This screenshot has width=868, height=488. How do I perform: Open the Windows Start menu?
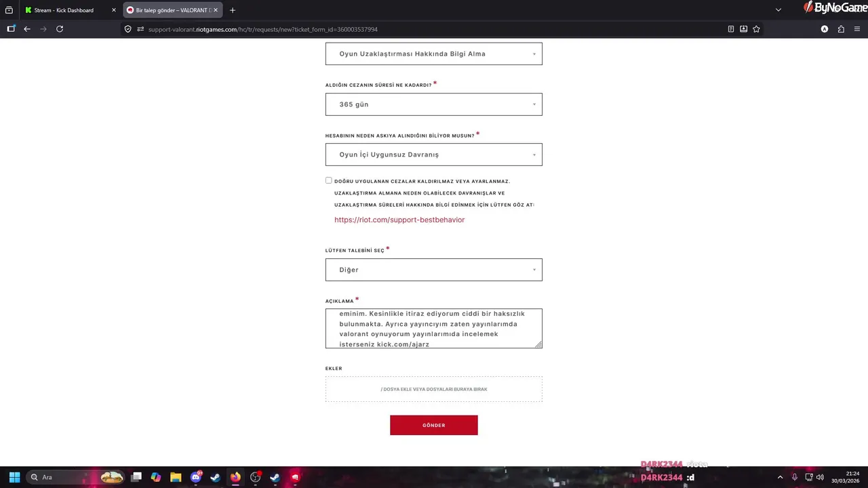[x=14, y=477]
